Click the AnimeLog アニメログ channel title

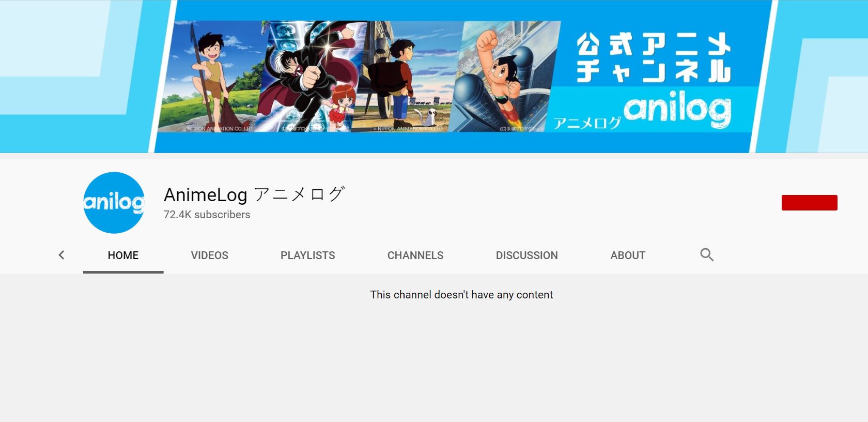pos(254,194)
